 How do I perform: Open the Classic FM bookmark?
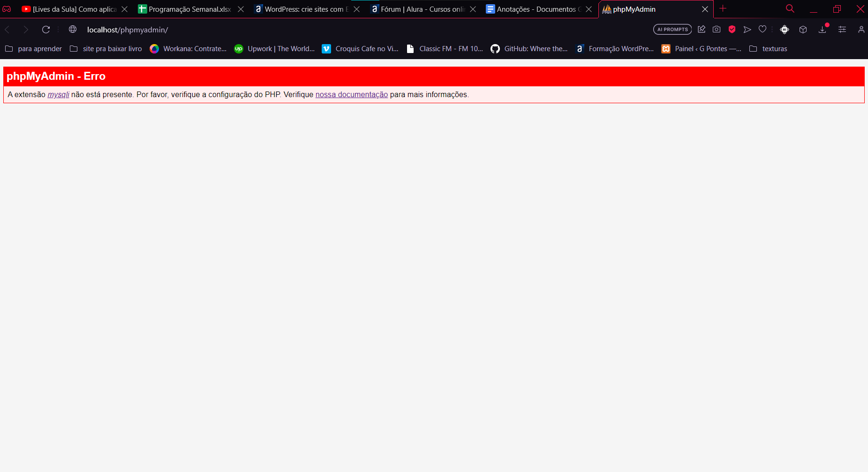[x=445, y=49]
